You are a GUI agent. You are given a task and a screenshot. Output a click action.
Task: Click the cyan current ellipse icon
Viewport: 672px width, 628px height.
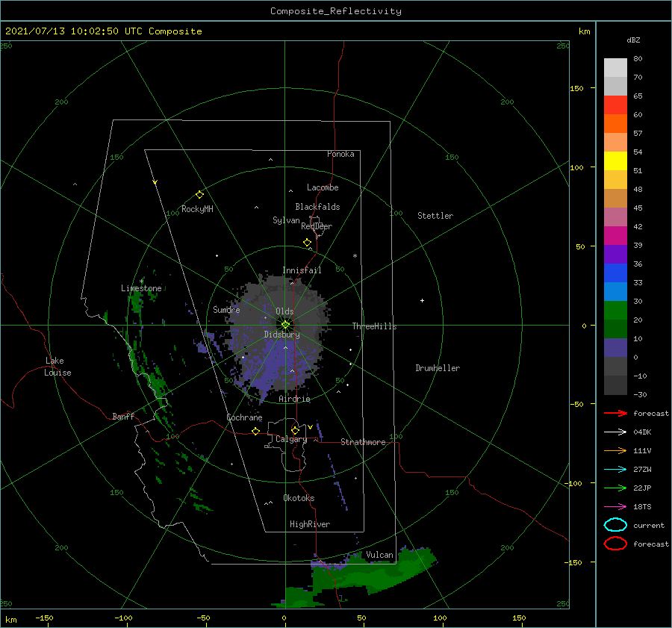(x=615, y=525)
